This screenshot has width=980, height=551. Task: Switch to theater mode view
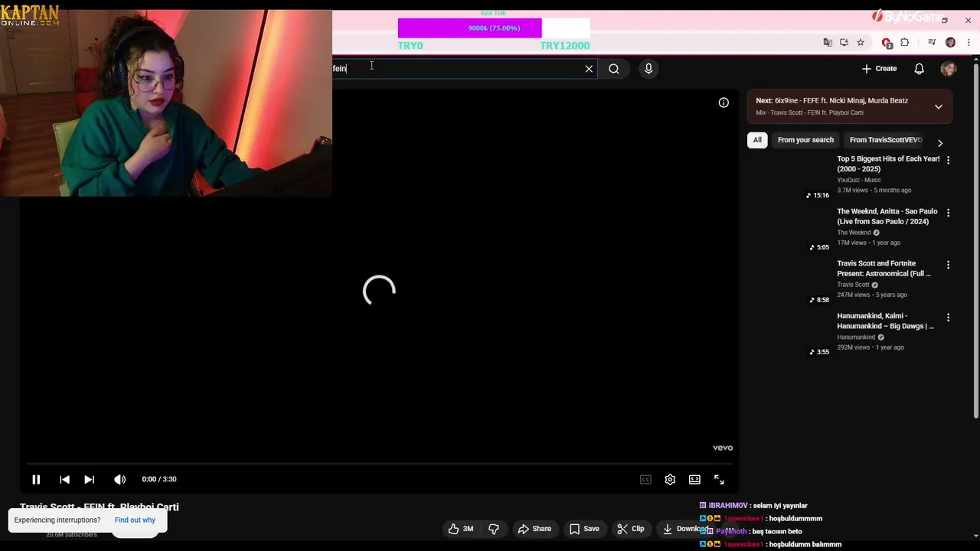point(694,479)
